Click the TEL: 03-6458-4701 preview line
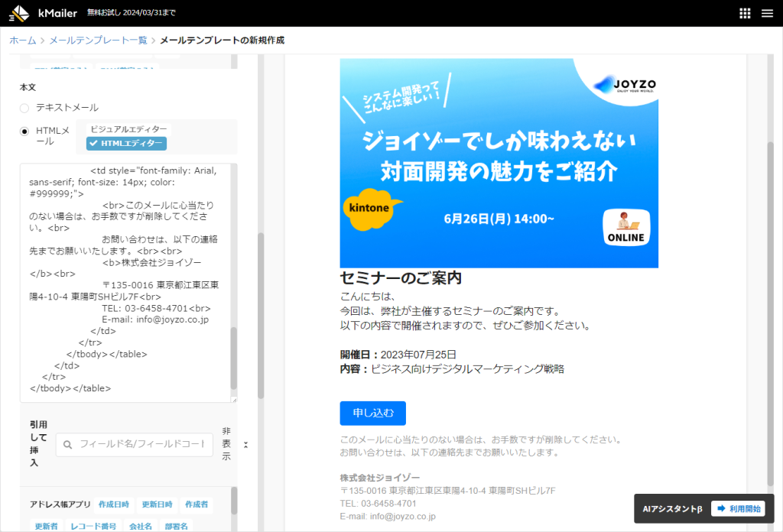This screenshot has height=532, width=783. coord(378,504)
